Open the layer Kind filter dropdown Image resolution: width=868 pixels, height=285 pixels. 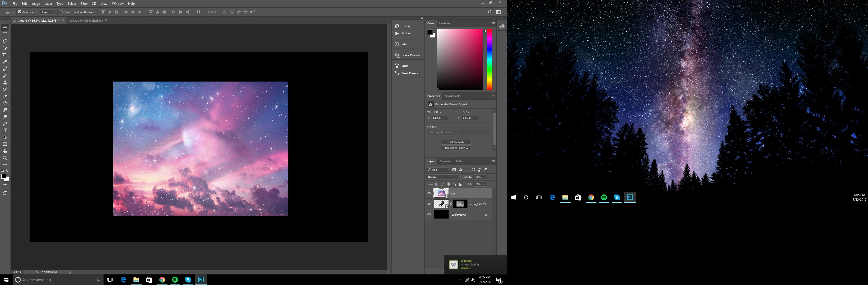point(438,170)
